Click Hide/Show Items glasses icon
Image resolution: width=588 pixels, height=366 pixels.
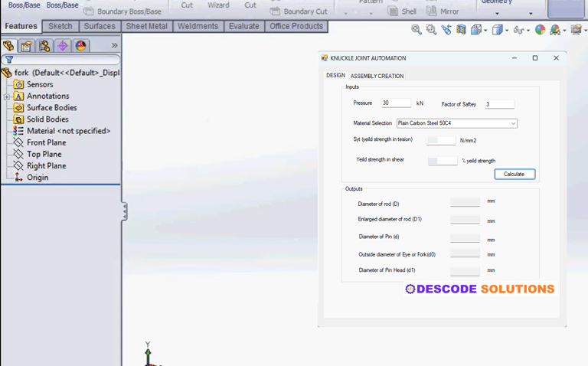tap(518, 30)
